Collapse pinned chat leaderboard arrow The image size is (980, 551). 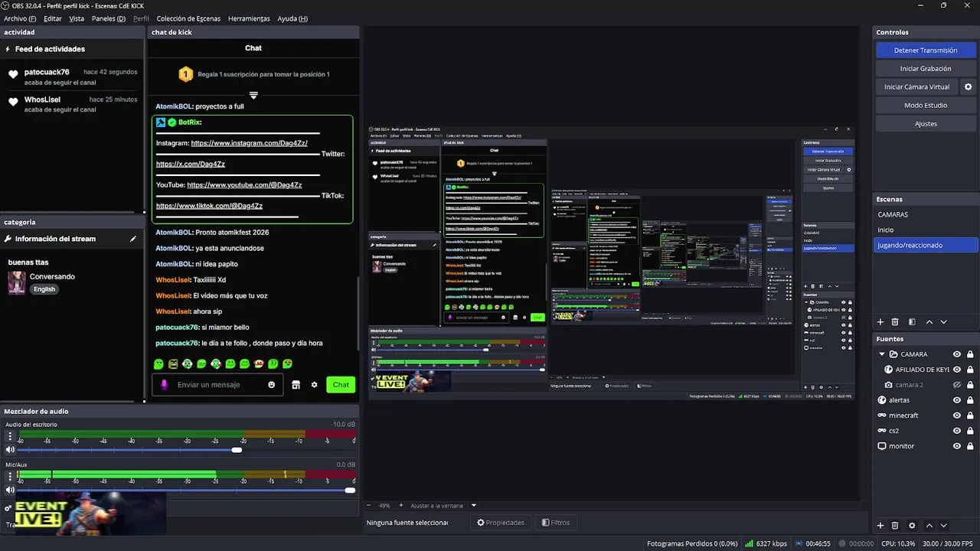coord(253,96)
